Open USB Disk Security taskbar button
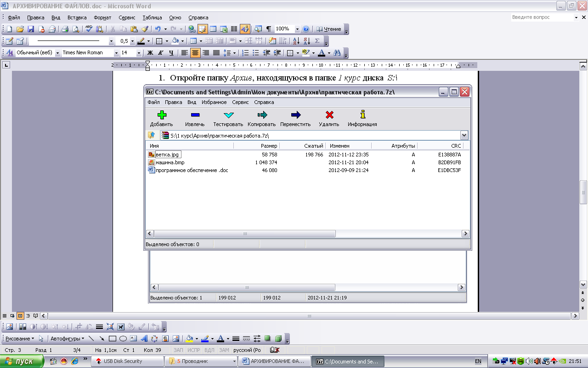 (x=127, y=361)
